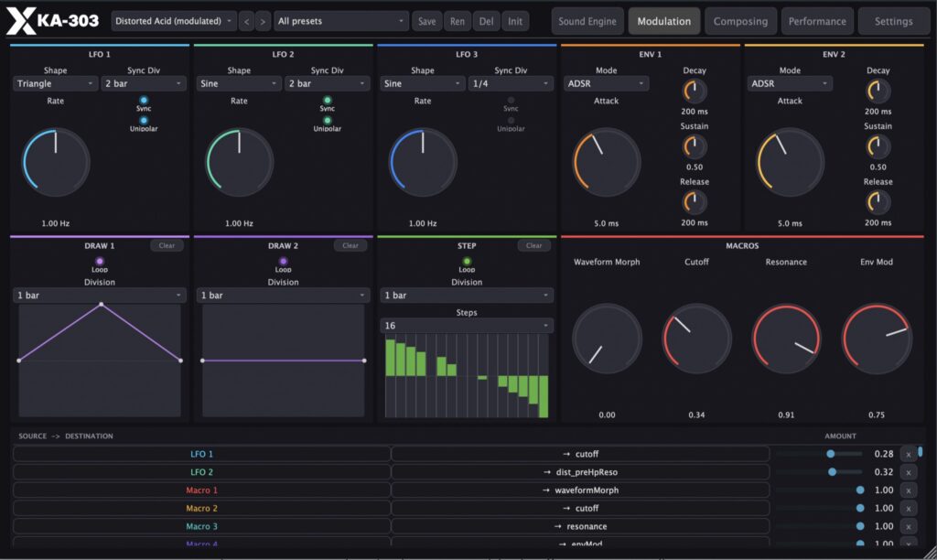Click the Init button
This screenshot has width=937, height=560.
tap(515, 22)
